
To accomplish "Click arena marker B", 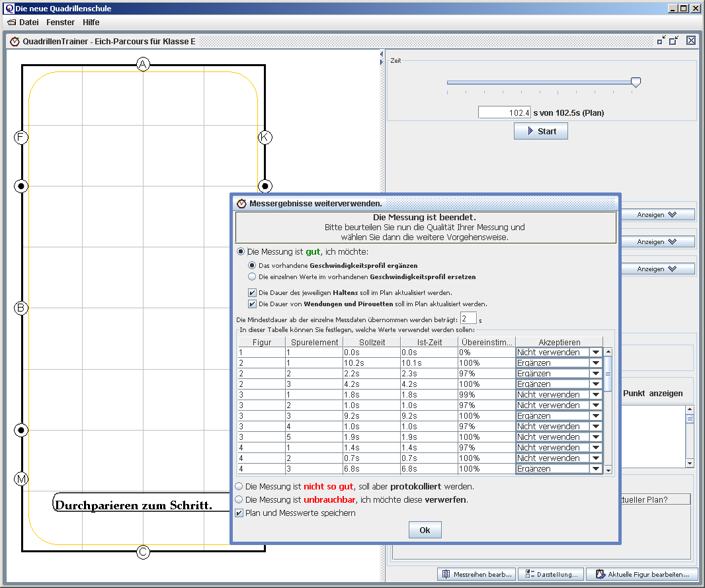I will click(x=21, y=308).
